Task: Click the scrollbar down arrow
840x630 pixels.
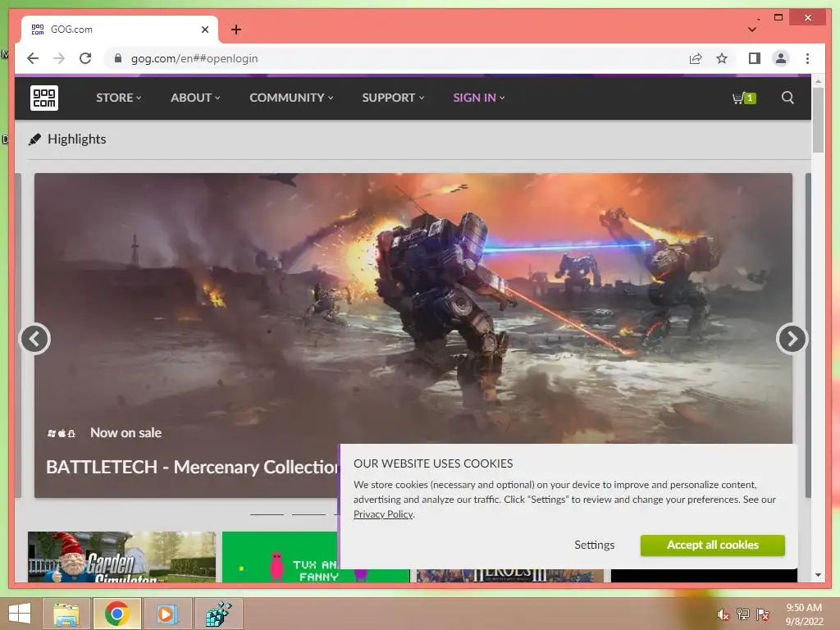Action: click(818, 575)
